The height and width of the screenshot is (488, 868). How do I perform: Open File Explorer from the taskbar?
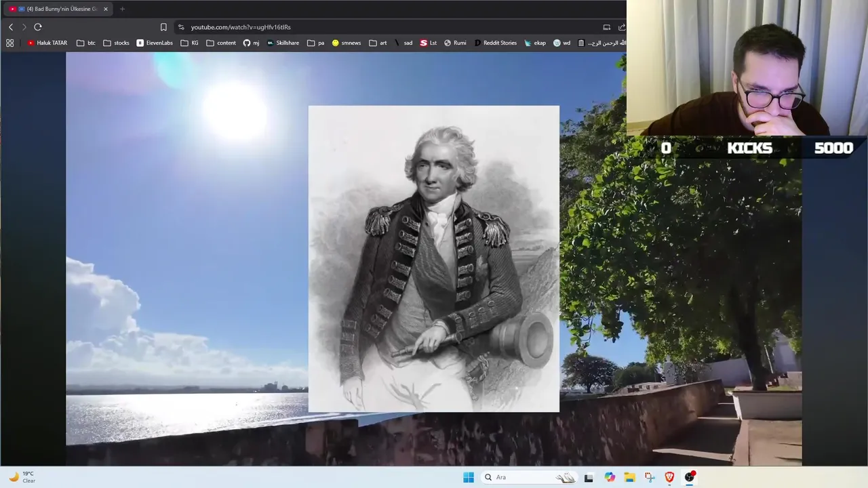(x=629, y=477)
